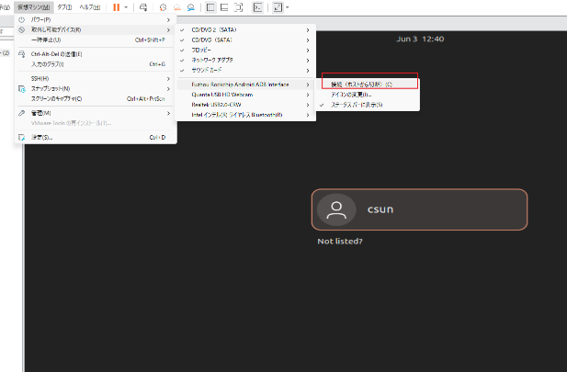
Task: Open the Help menu in menu bar
Action: [90, 7]
